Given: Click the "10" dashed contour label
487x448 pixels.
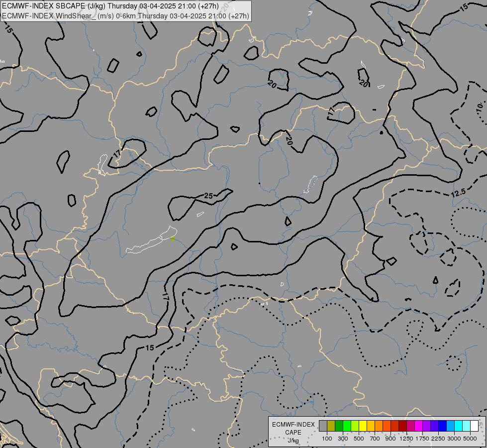Looking at the screenshot, I should pos(480,107).
